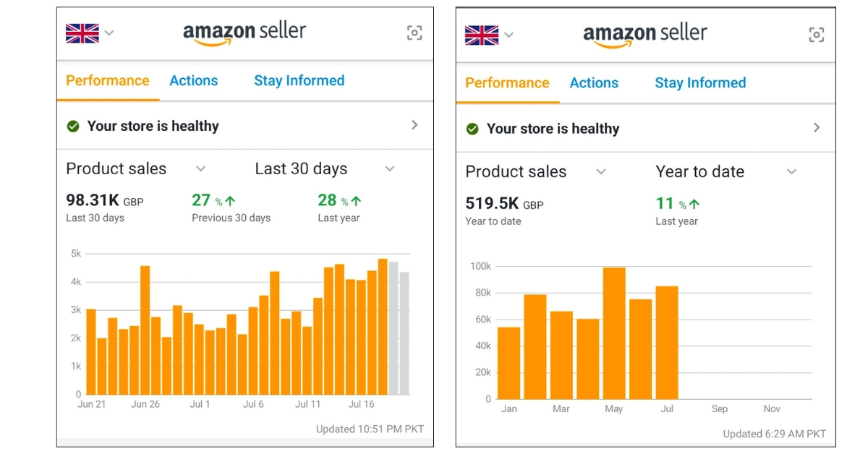
Task: Tap the scan icon in left panel
Action: coord(414,33)
